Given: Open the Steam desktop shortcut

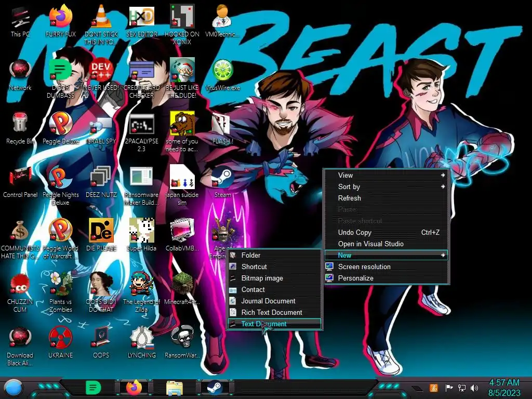Looking at the screenshot, I should click(222, 182).
